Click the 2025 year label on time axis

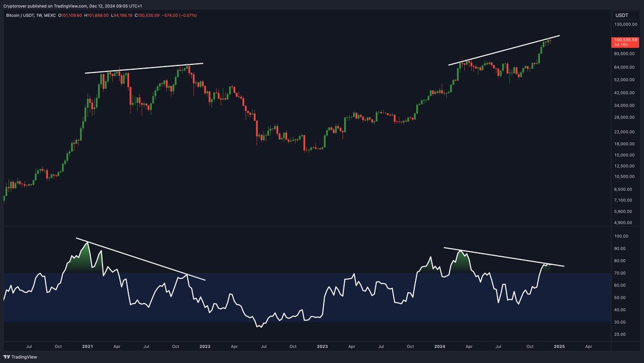(x=559, y=346)
